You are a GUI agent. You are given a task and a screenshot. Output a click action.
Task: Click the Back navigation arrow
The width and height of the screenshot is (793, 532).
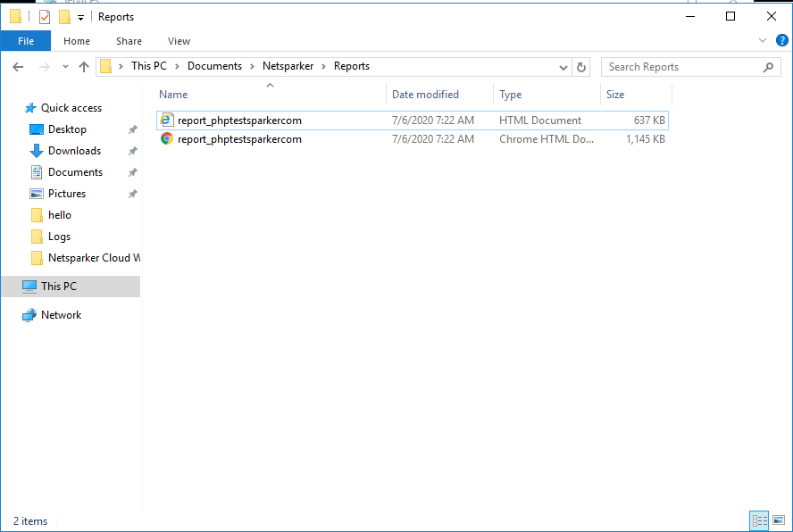[18, 66]
